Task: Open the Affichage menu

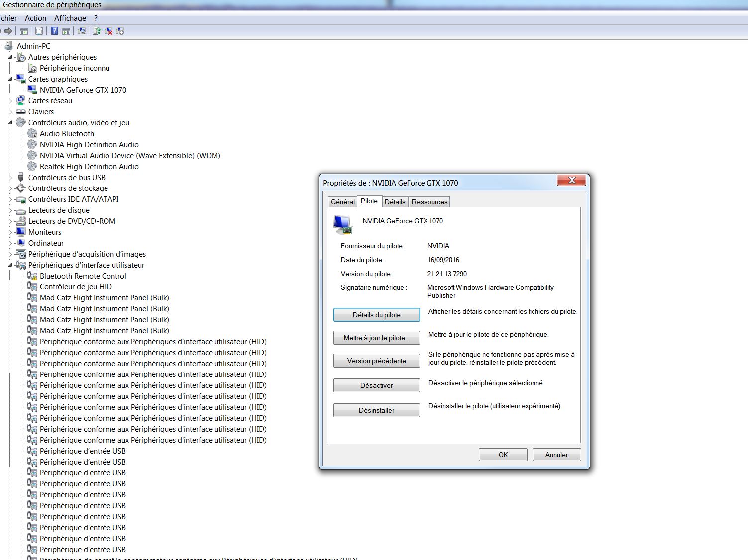Action: click(70, 18)
